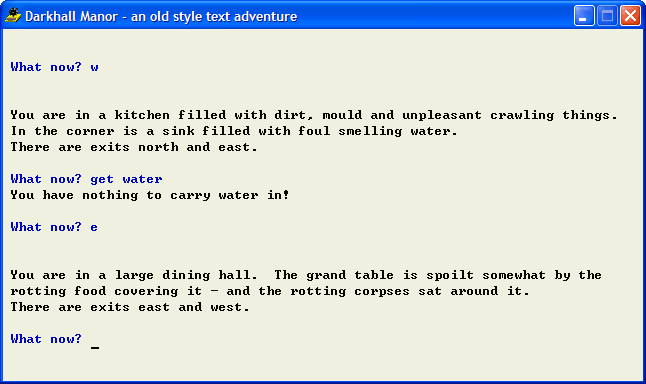Click the word 'corpses' in the dining hall text
Image resolution: width=646 pixels, height=384 pixels.
[x=382, y=292]
